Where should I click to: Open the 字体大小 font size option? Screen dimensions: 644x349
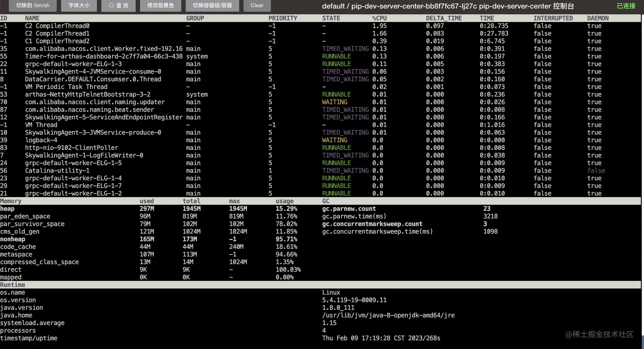[79, 6]
